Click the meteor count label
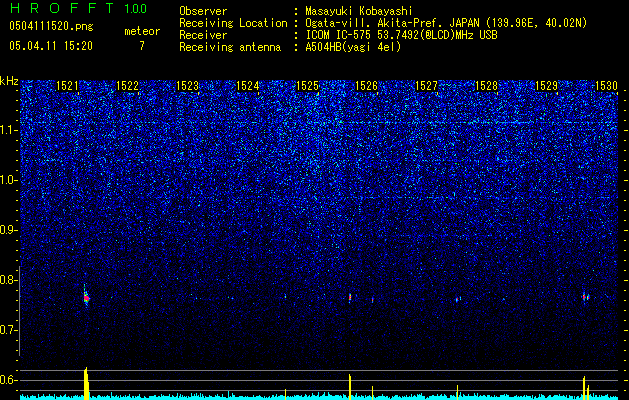The width and height of the screenshot is (629, 400). pos(142,31)
